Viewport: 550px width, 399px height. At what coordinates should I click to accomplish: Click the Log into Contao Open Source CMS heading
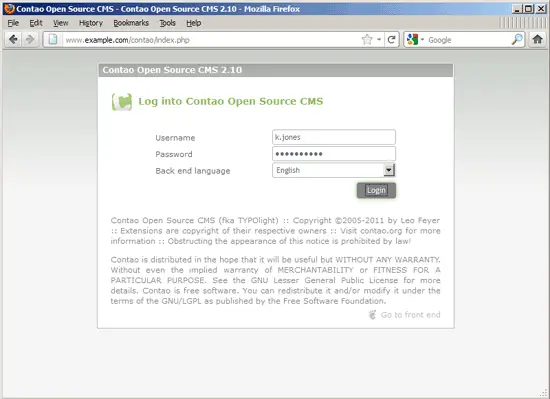[230, 101]
